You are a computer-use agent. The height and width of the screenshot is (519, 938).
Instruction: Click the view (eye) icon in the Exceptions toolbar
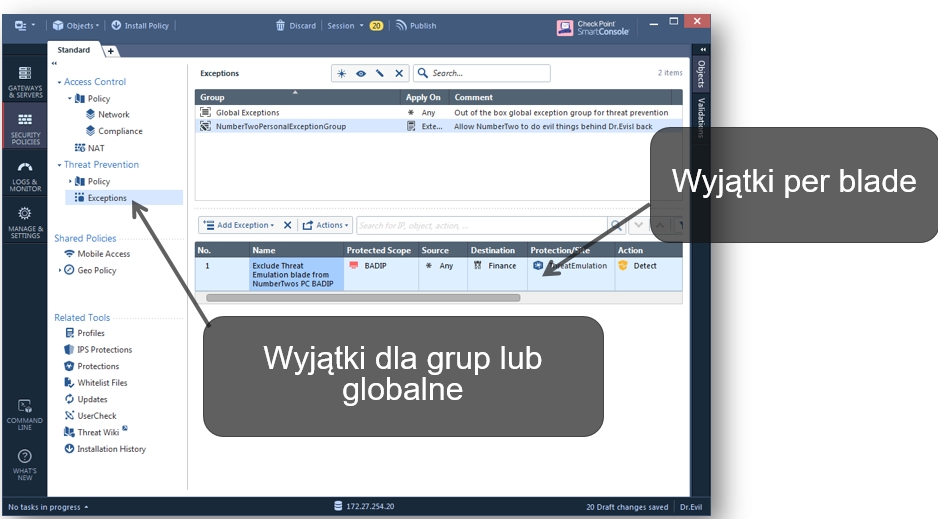pos(361,73)
